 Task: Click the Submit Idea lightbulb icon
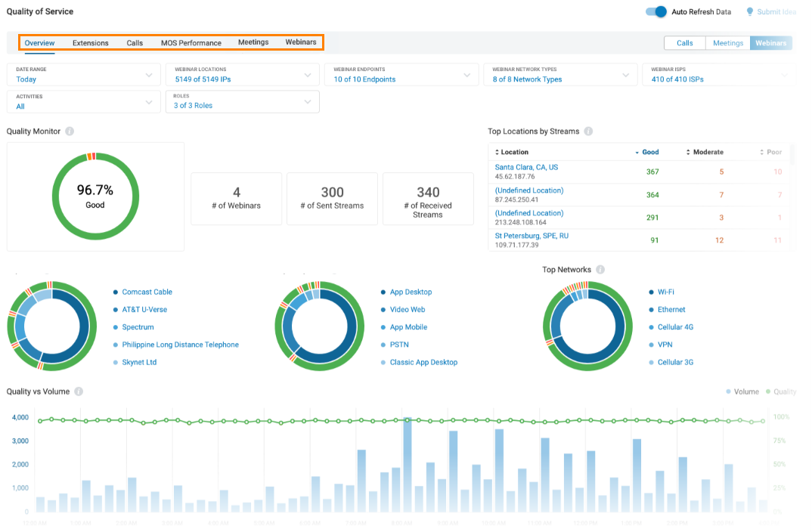tap(749, 11)
